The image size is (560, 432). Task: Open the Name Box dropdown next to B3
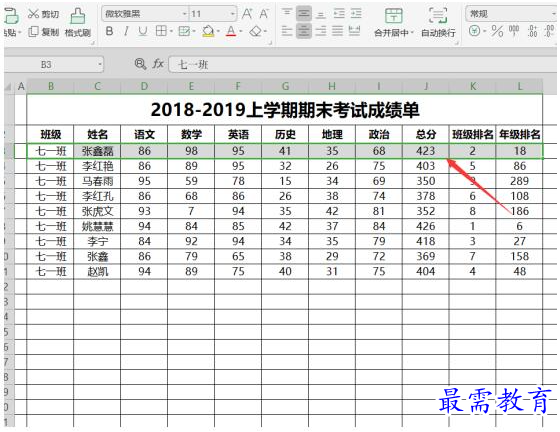coord(100,65)
